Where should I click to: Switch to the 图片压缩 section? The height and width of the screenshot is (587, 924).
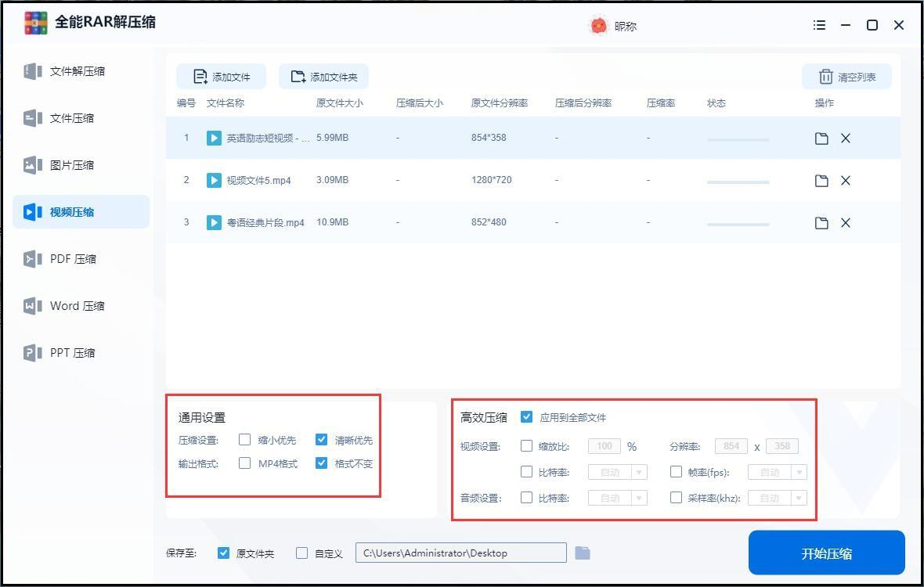(x=81, y=165)
